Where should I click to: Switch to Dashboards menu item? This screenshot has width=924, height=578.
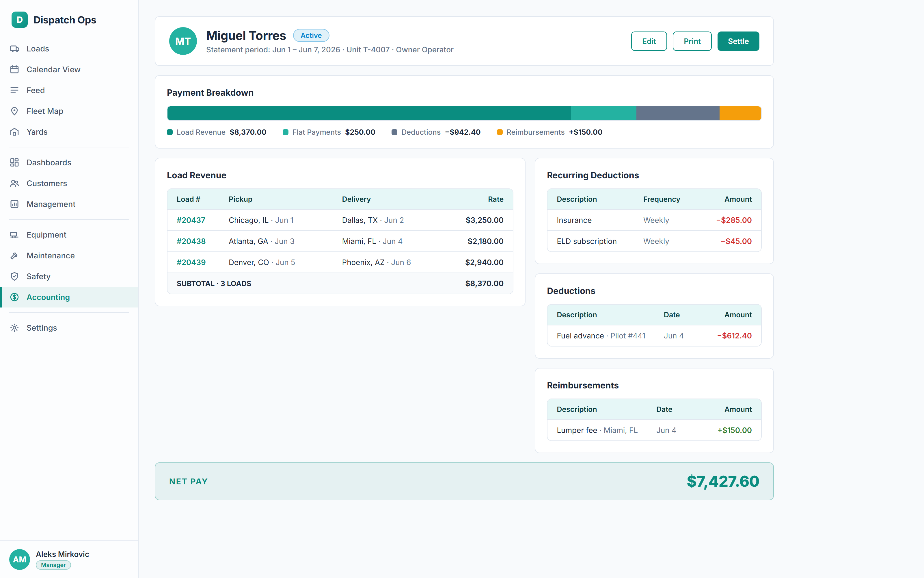[x=69, y=162]
